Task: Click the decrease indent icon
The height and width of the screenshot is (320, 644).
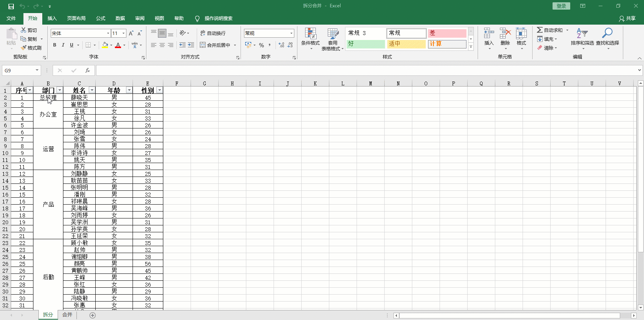Action: coord(183,45)
